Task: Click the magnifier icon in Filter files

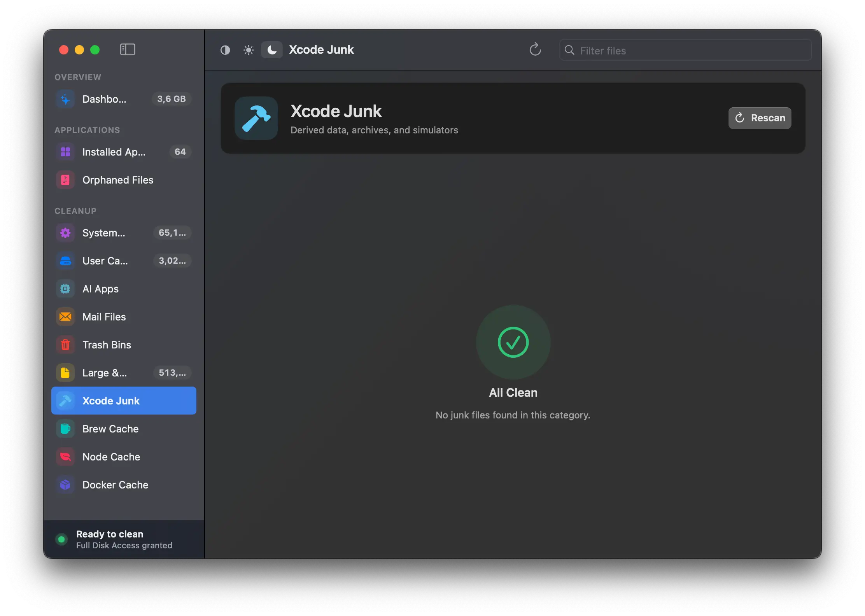Action: click(569, 50)
